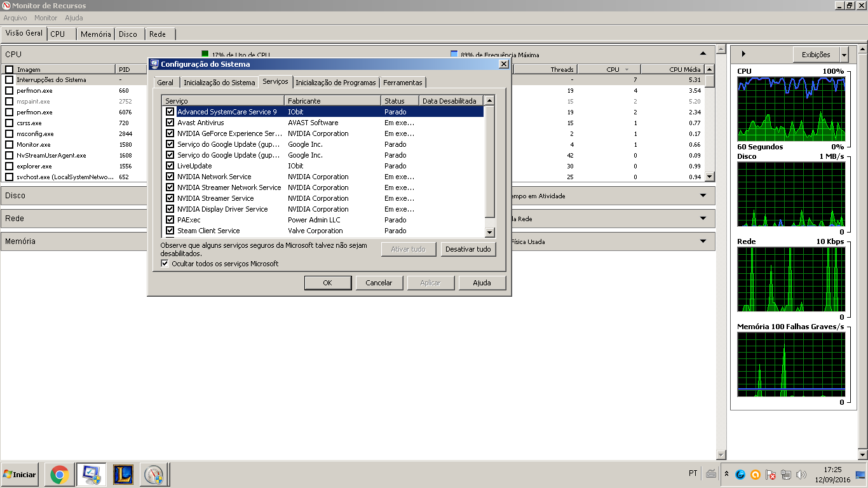Click the Desativar tudo button
Screen dimensions: 868x488
pyautogui.click(x=468, y=249)
